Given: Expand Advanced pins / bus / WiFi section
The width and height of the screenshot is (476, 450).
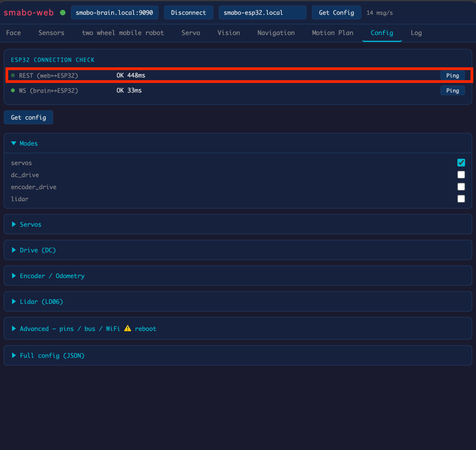Looking at the screenshot, I should click(x=238, y=328).
